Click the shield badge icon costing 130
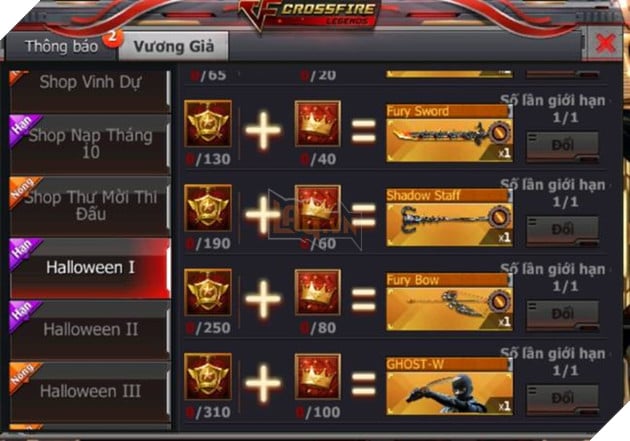Viewport: 630px width, 441px height. [208, 123]
